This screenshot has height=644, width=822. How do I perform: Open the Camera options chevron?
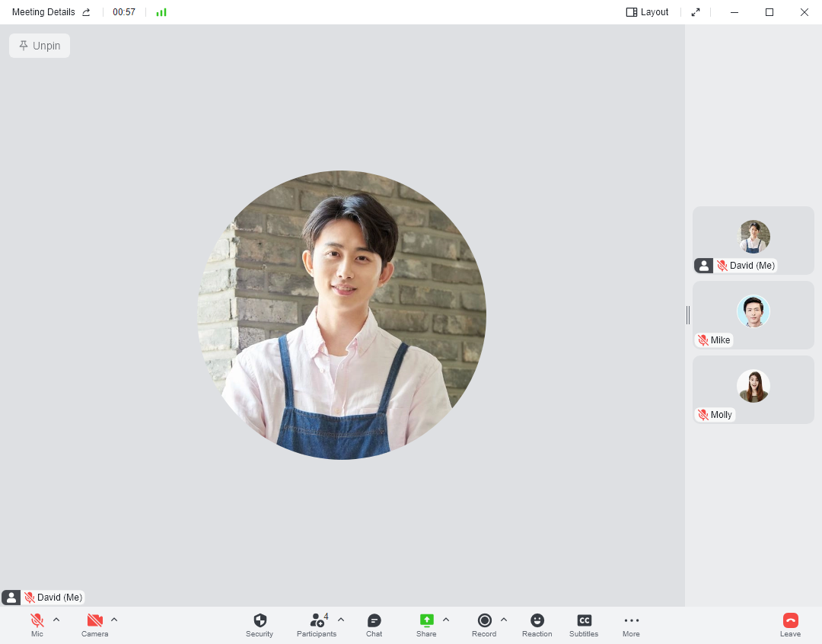(114, 620)
